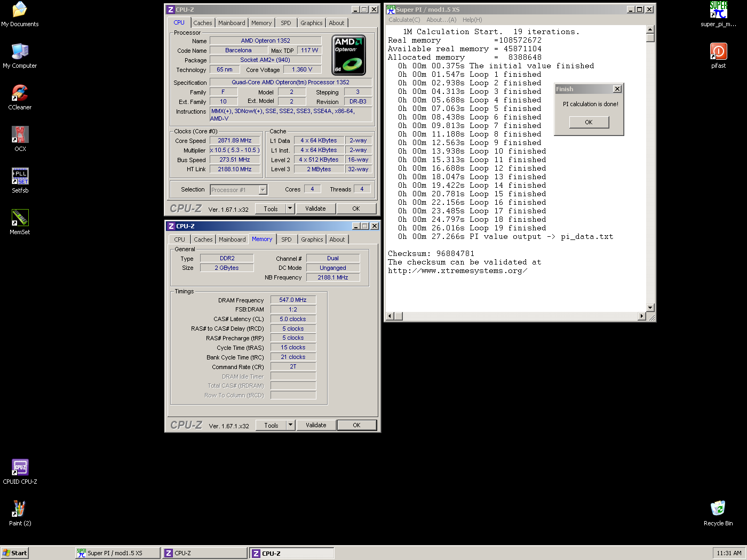Launch MemSet desktop shortcut
The width and height of the screenshot is (747, 560).
pos(20,222)
